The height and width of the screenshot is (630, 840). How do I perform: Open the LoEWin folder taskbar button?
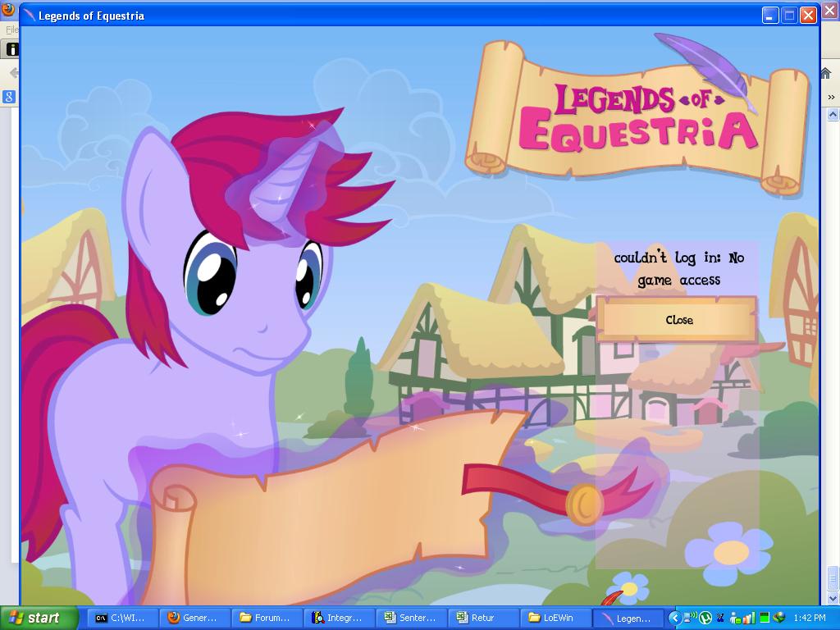click(557, 619)
